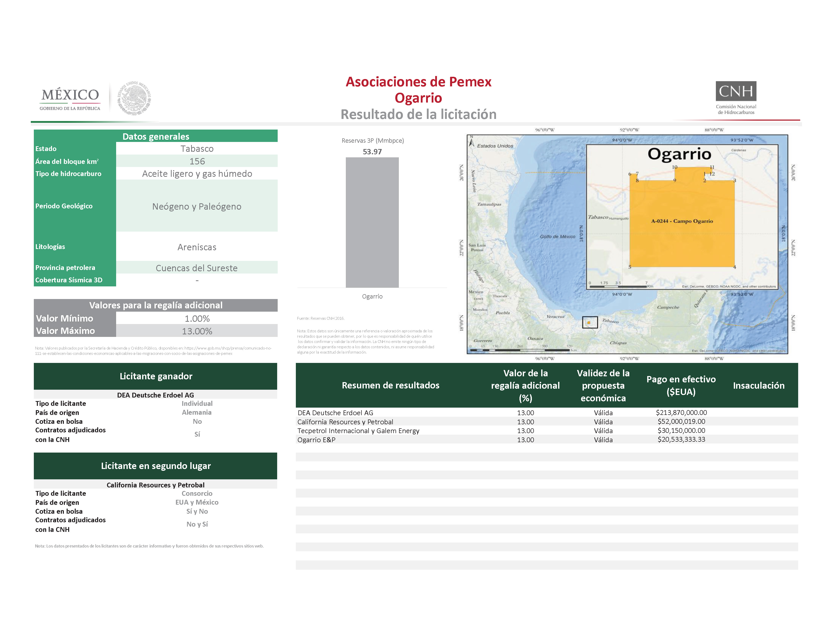Click the Insaculación column header
Image resolution: width=833 pixels, height=644 pixels.
[x=758, y=385]
